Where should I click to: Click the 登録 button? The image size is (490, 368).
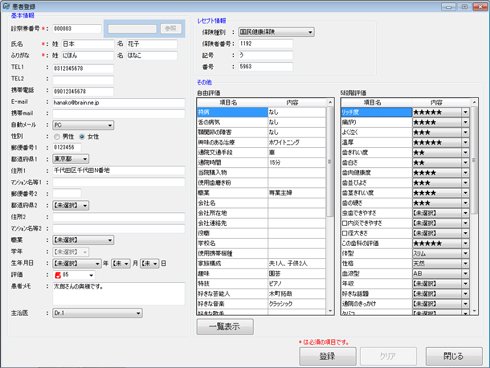tap(328, 356)
